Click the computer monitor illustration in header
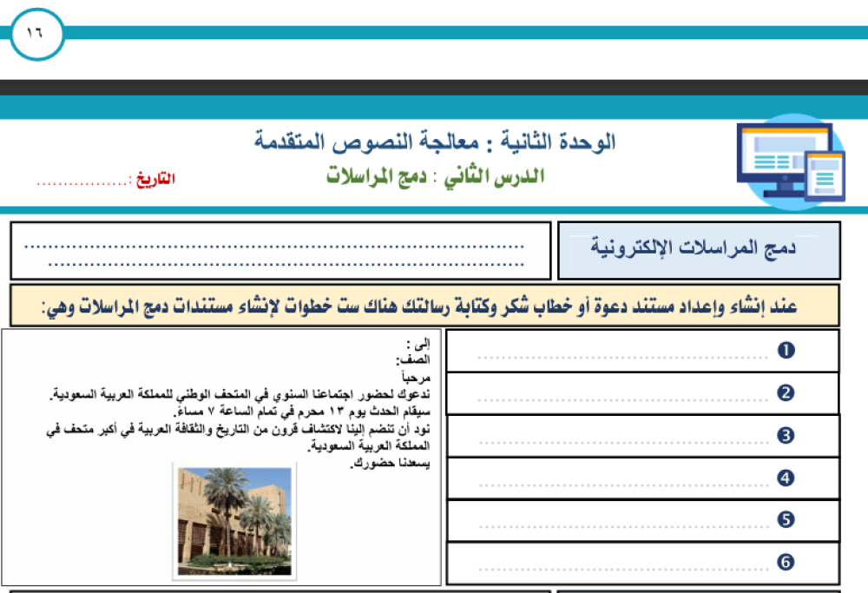 tap(791, 161)
